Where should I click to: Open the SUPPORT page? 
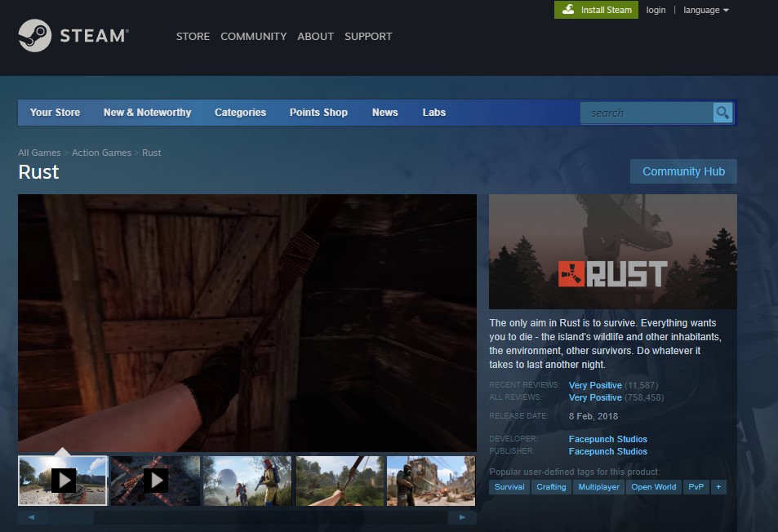[368, 36]
